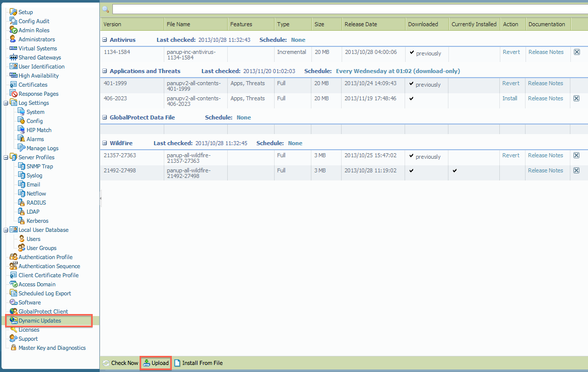Click the Config Audit icon

pos(13,21)
